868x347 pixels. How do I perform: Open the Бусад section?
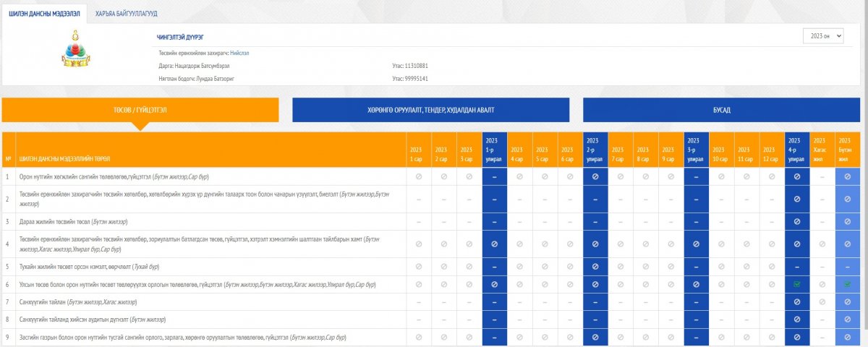pyautogui.click(x=721, y=110)
